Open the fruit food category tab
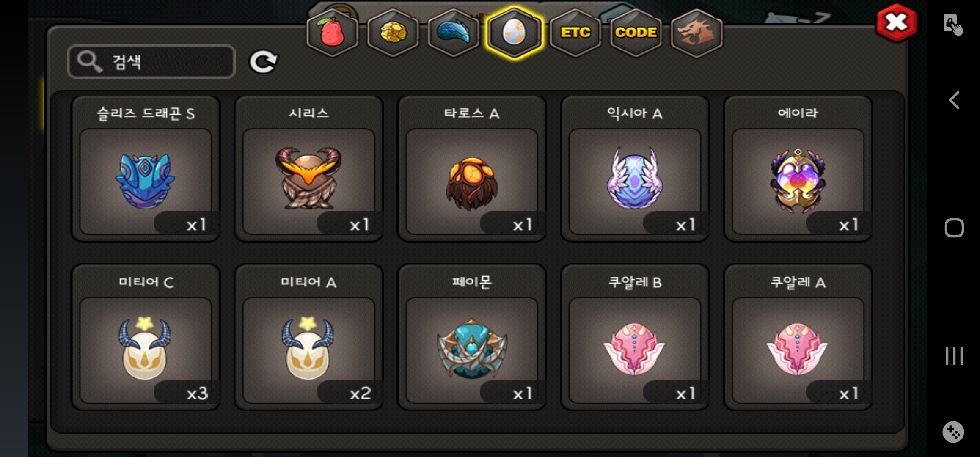The height and width of the screenshot is (457, 980). (x=333, y=32)
